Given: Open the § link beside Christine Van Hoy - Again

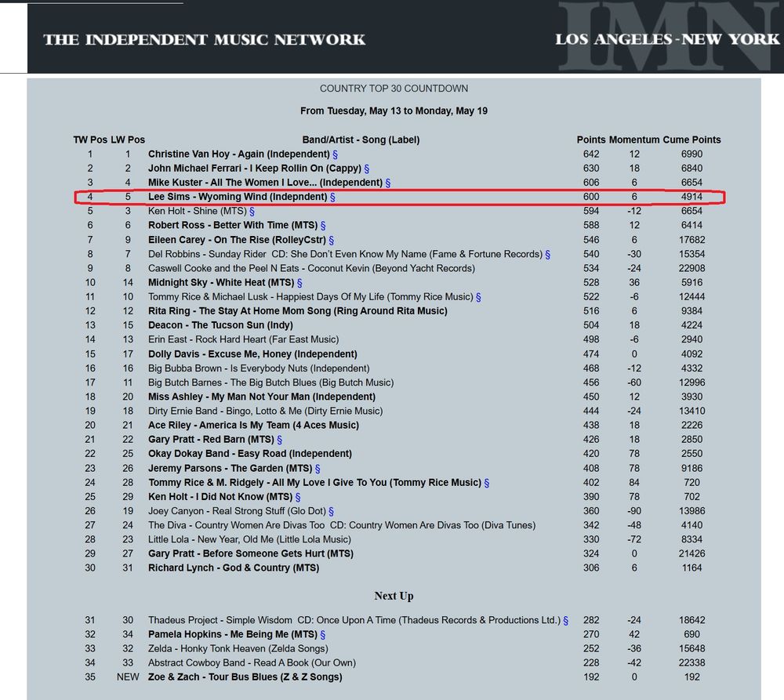Looking at the screenshot, I should pyautogui.click(x=335, y=154).
